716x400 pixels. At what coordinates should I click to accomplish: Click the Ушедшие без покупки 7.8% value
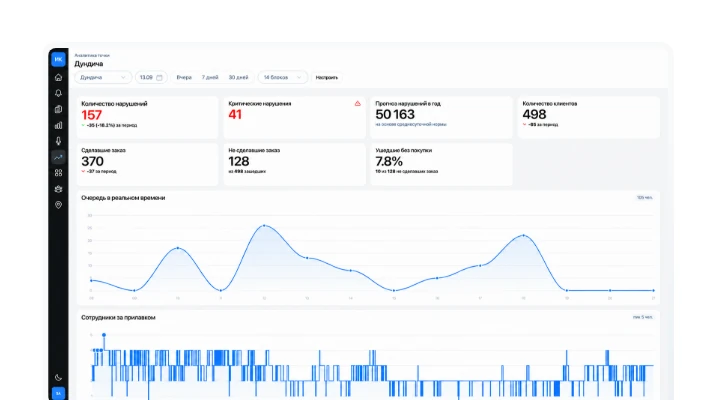pos(389,161)
